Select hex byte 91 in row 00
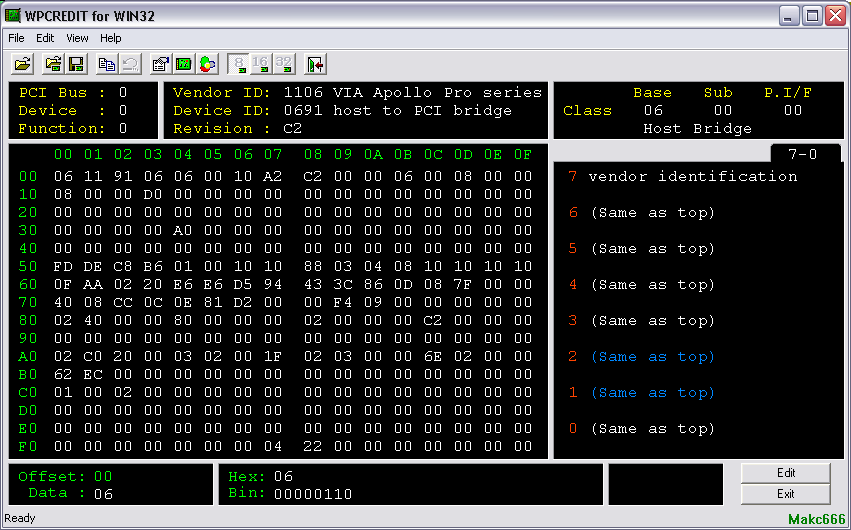Image resolution: width=851 pixels, height=530 pixels. point(123,176)
